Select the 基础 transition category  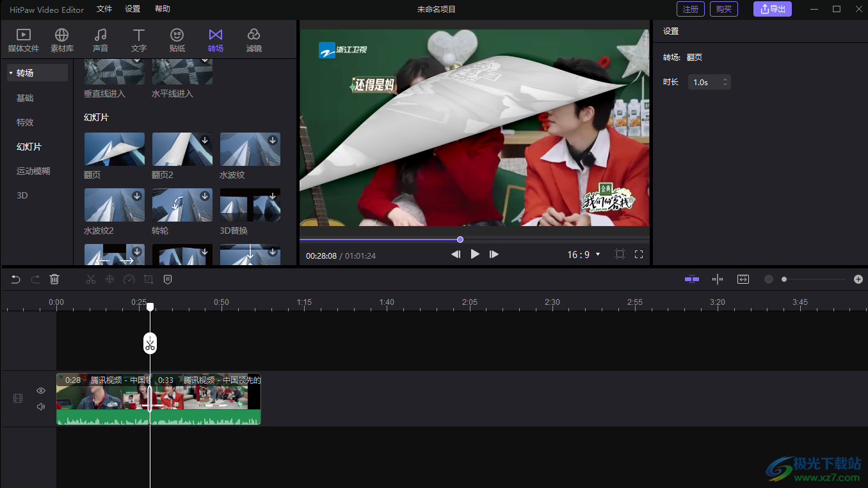click(x=25, y=98)
